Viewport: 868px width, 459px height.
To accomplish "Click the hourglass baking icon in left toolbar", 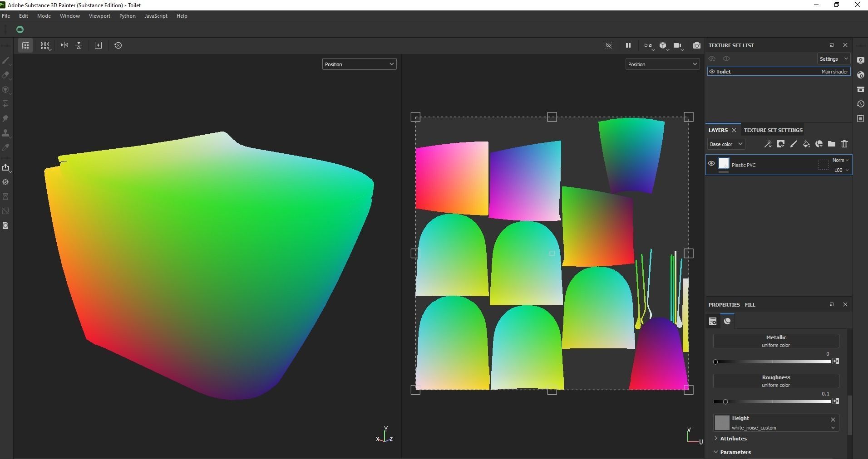I will click(6, 196).
